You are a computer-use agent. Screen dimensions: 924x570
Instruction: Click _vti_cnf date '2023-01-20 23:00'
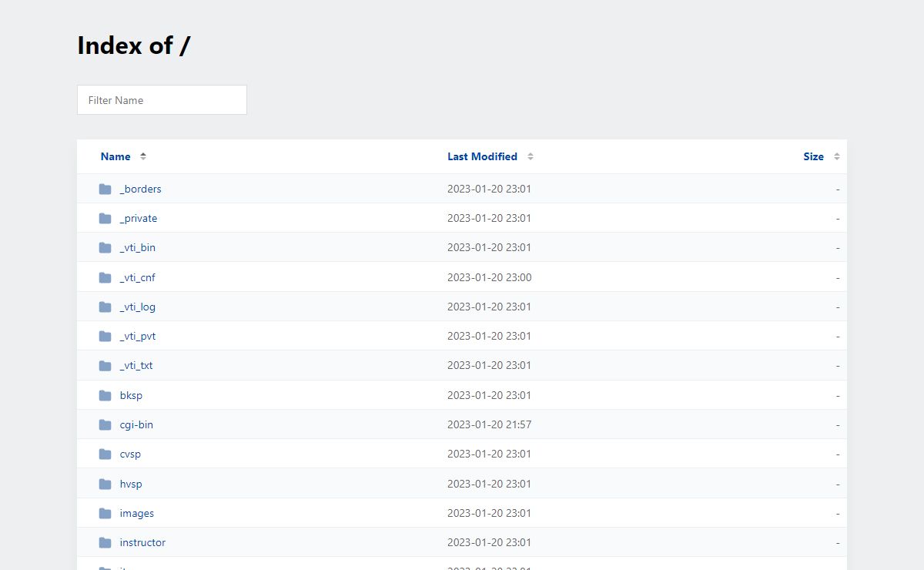pyautogui.click(x=490, y=278)
